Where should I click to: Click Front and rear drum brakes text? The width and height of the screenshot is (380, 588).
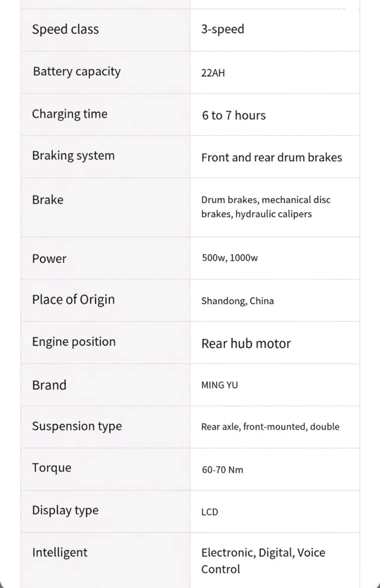pyautogui.click(x=272, y=157)
